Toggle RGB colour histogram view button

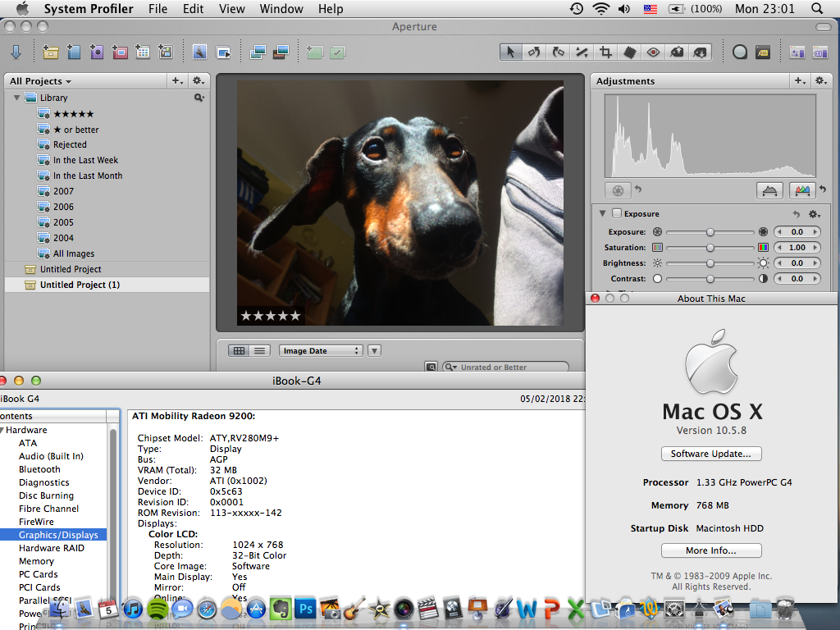pos(802,190)
